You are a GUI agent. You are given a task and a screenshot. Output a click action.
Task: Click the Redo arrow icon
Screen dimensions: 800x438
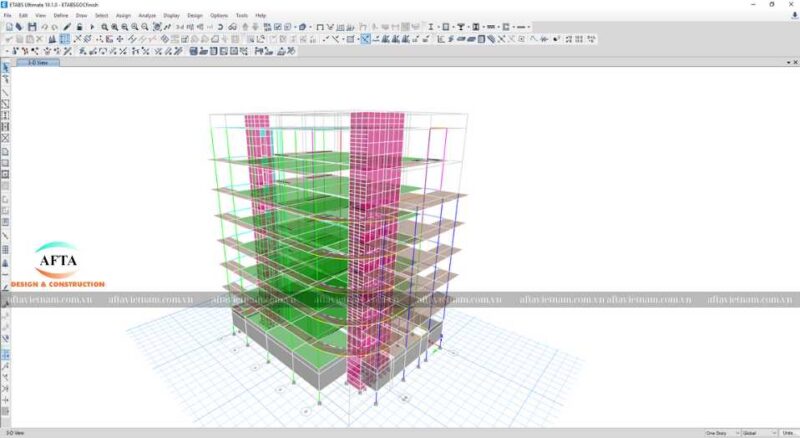(x=54, y=27)
